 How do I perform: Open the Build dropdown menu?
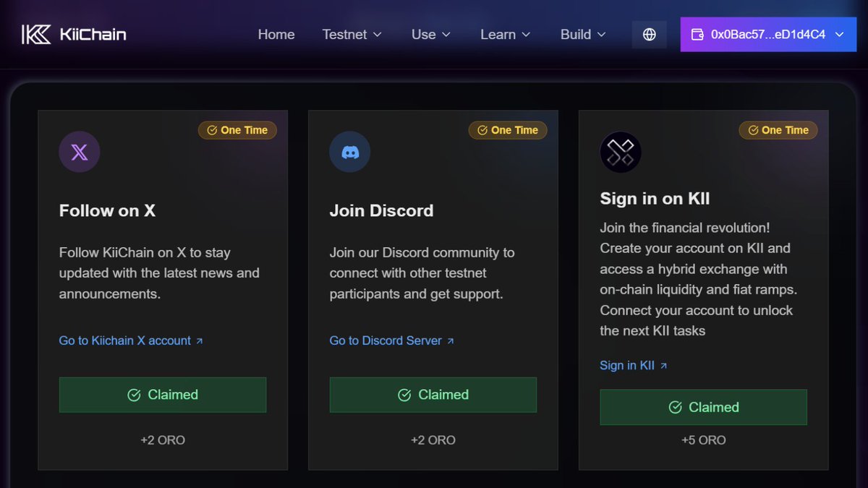click(x=583, y=34)
